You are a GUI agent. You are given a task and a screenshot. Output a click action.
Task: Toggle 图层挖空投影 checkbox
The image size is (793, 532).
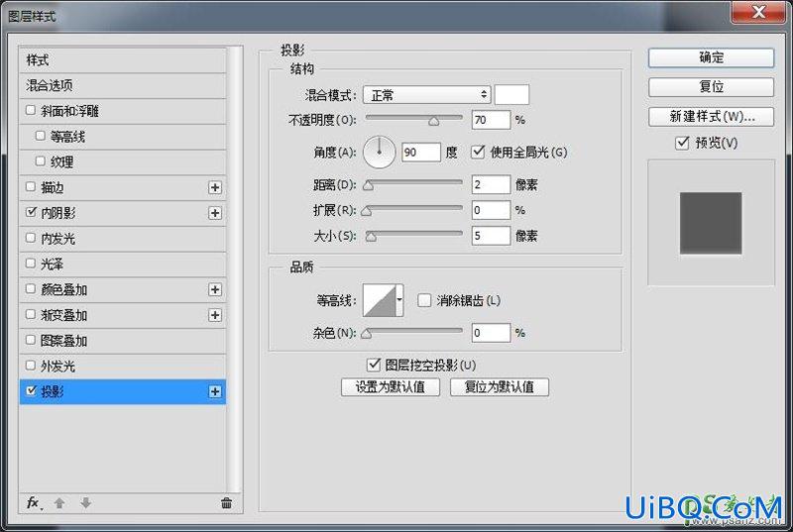(x=374, y=365)
